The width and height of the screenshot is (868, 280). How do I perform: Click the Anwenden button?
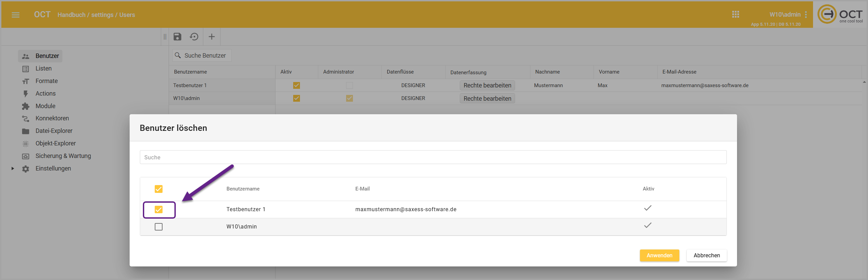[x=659, y=255]
